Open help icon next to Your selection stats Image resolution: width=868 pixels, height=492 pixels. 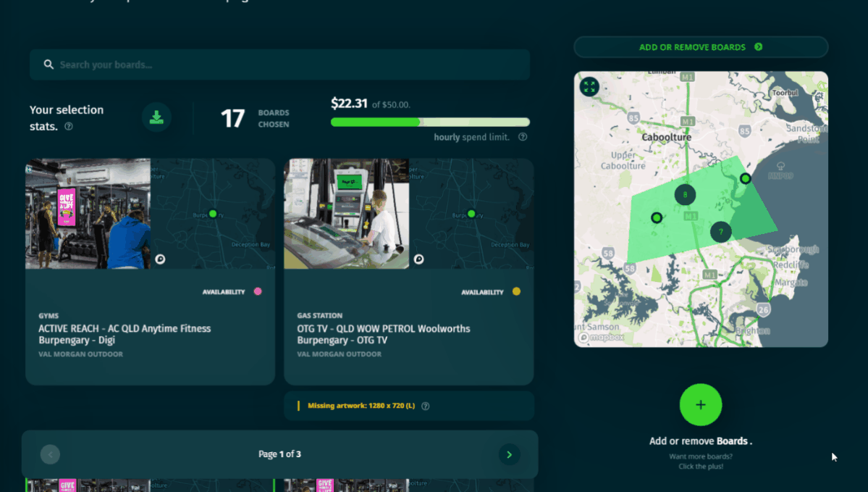tap(69, 126)
